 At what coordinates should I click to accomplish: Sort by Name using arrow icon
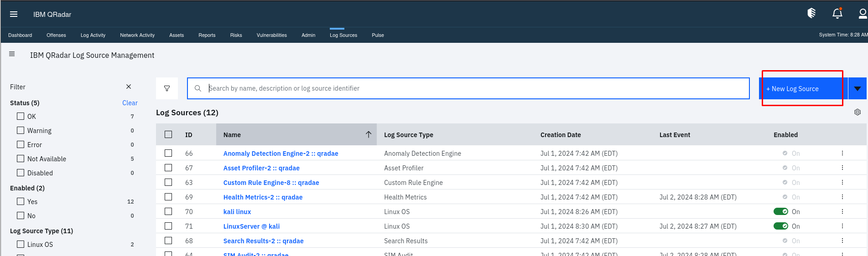[x=369, y=134]
